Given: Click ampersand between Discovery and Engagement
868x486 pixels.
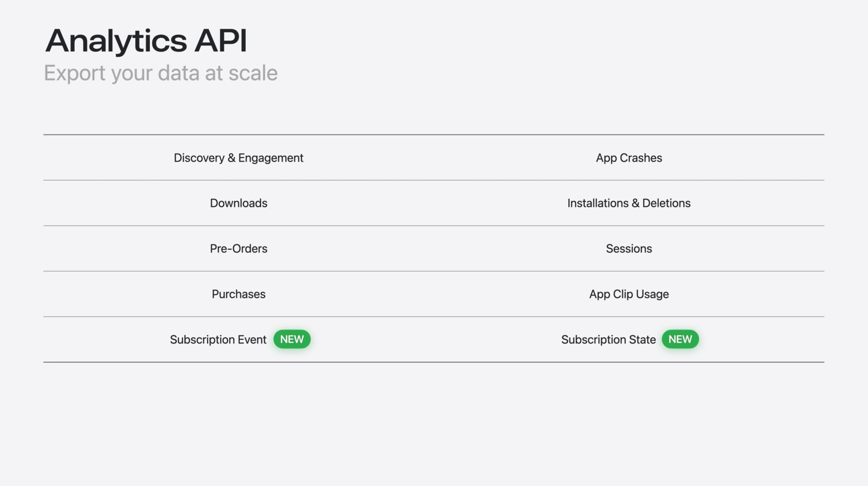Looking at the screenshot, I should (231, 158).
